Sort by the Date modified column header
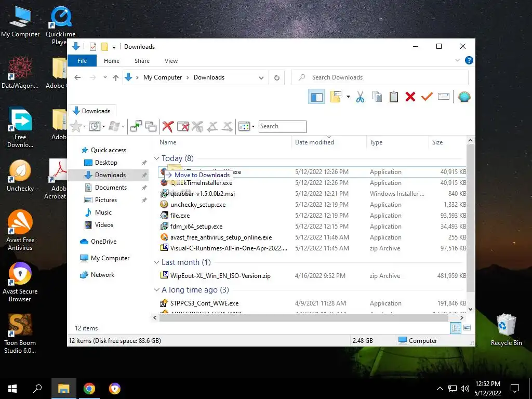The height and width of the screenshot is (399, 532). tap(329, 142)
